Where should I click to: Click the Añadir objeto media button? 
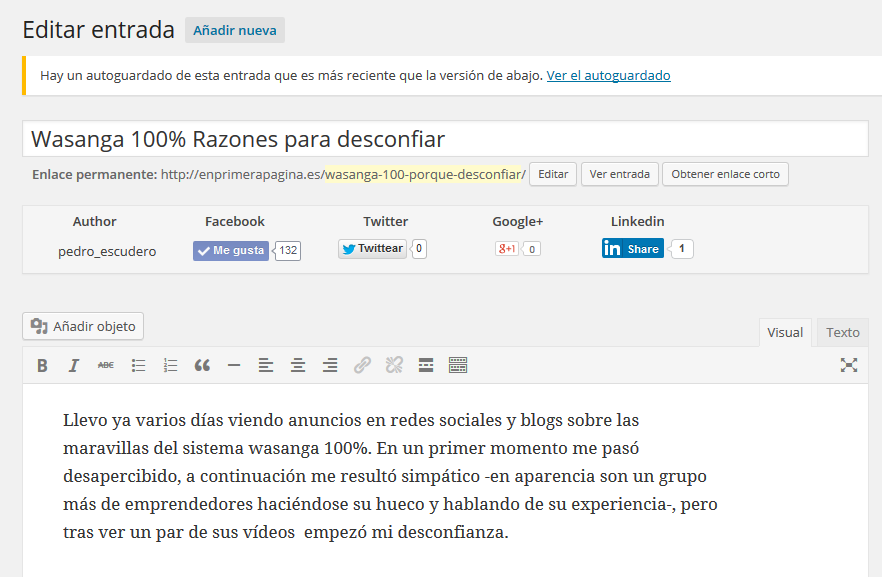pyautogui.click(x=83, y=326)
